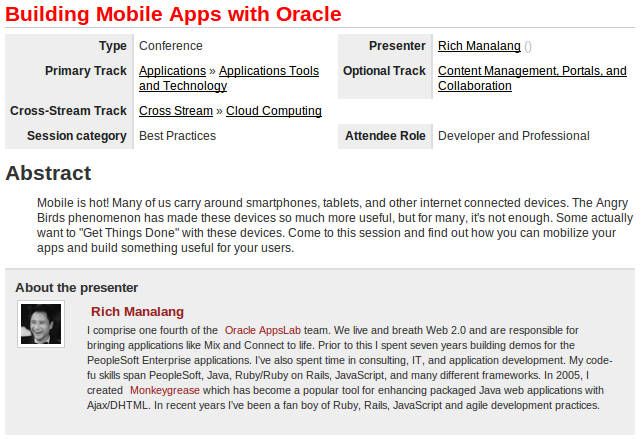Click the Cross-Stream Track label
641x439 pixels.
tap(68, 111)
